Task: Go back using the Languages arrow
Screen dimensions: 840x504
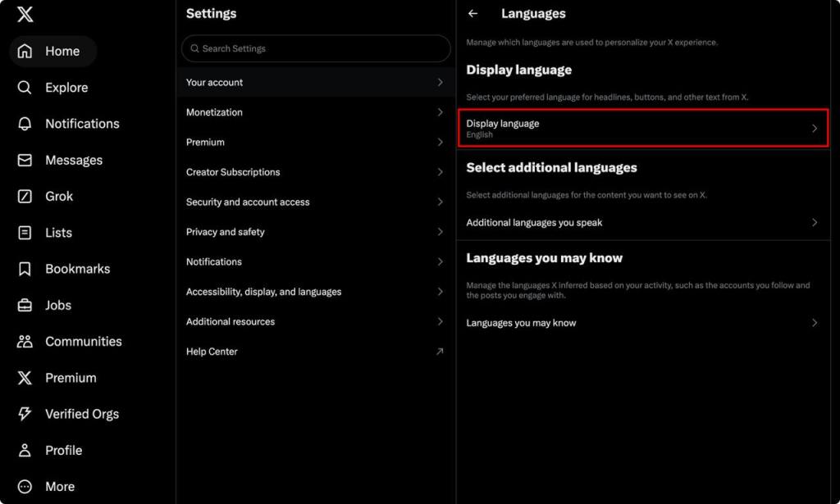Action: point(472,14)
